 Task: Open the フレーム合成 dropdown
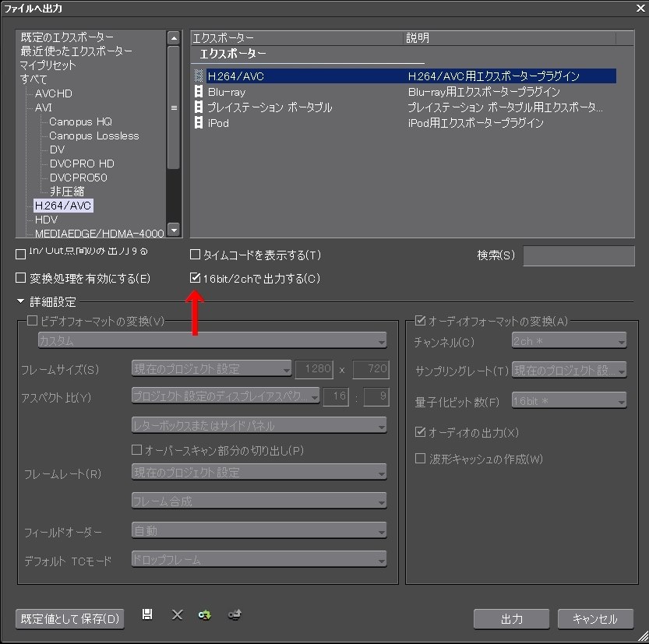pos(259,501)
